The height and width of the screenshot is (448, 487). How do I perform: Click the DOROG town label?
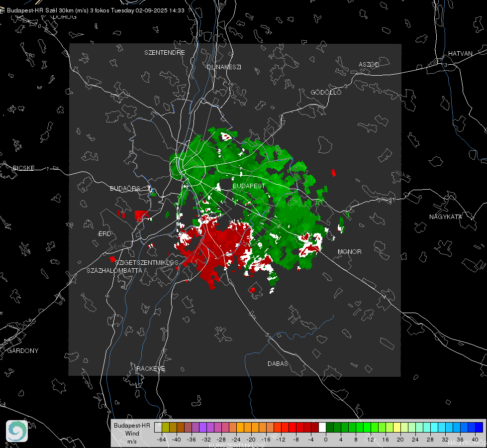click(x=65, y=17)
